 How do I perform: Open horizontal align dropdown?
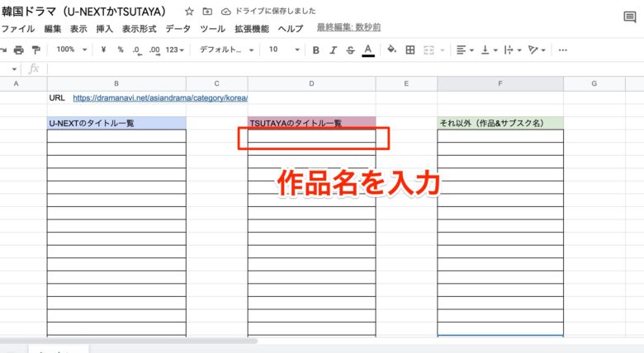tap(465, 50)
